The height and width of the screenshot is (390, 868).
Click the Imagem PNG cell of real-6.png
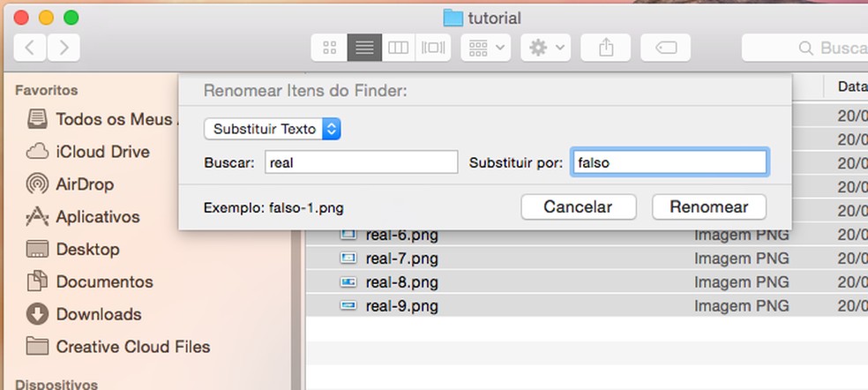[x=741, y=235]
